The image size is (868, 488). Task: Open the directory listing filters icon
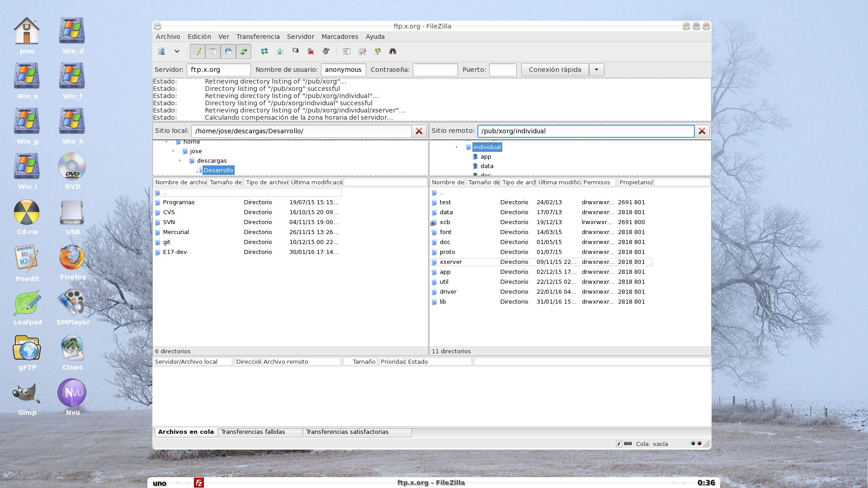(347, 52)
